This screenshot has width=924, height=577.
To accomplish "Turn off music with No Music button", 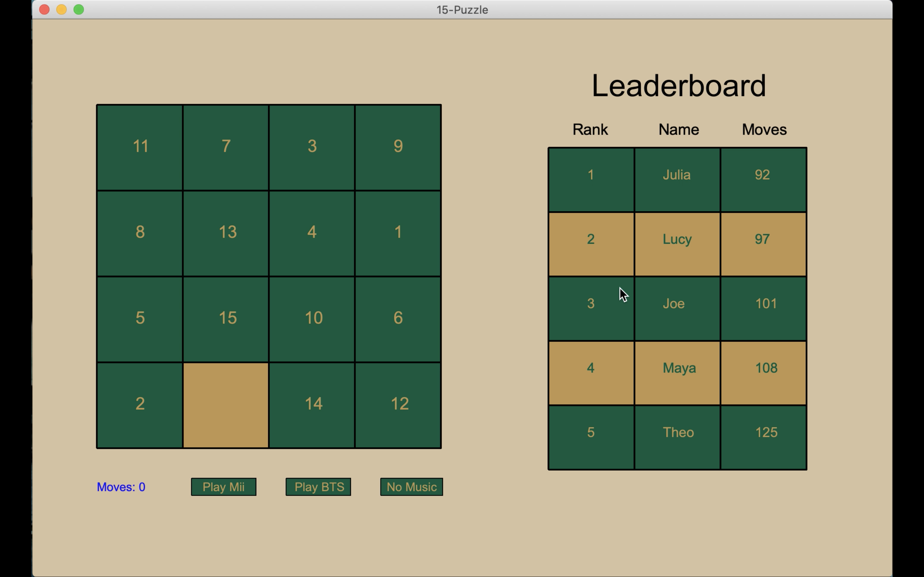I will (411, 487).
